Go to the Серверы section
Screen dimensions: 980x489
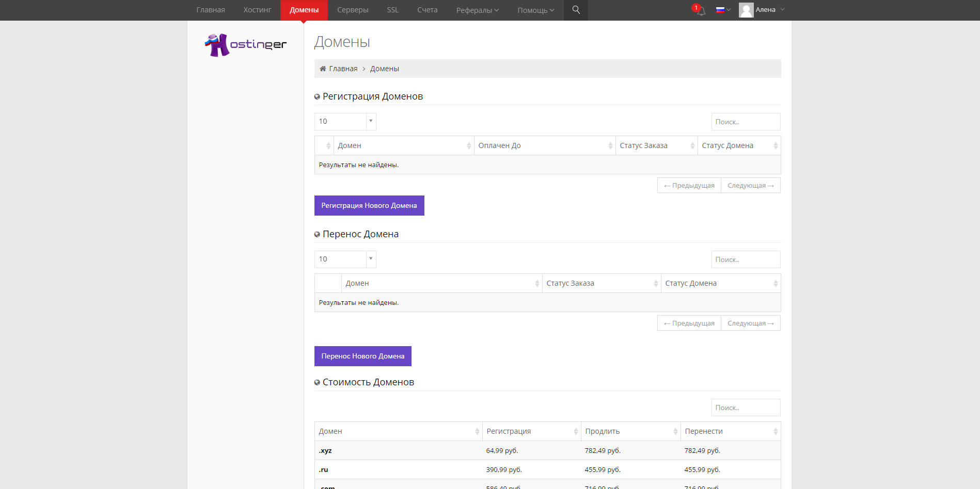(353, 10)
